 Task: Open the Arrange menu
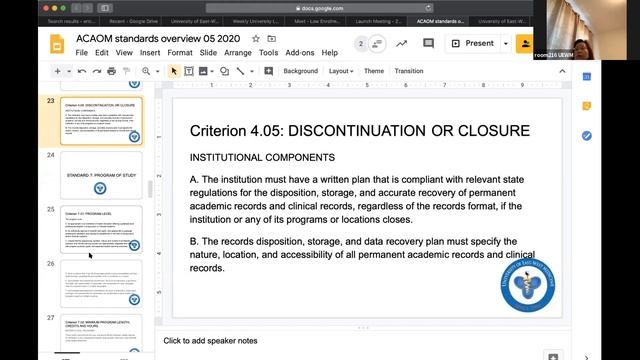pos(238,53)
